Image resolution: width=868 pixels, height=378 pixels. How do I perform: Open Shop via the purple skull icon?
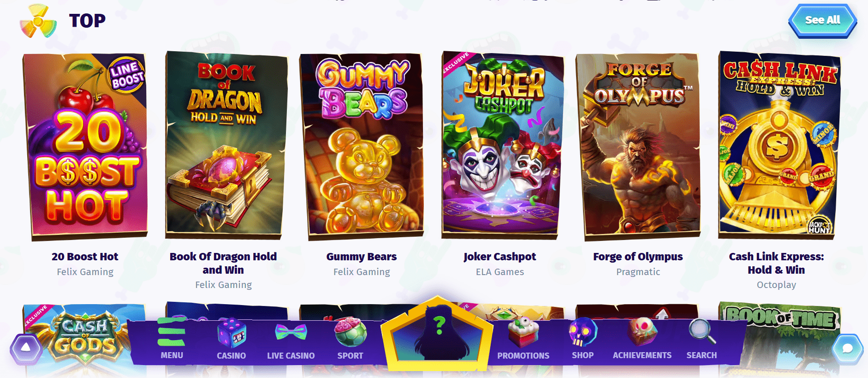coord(583,332)
